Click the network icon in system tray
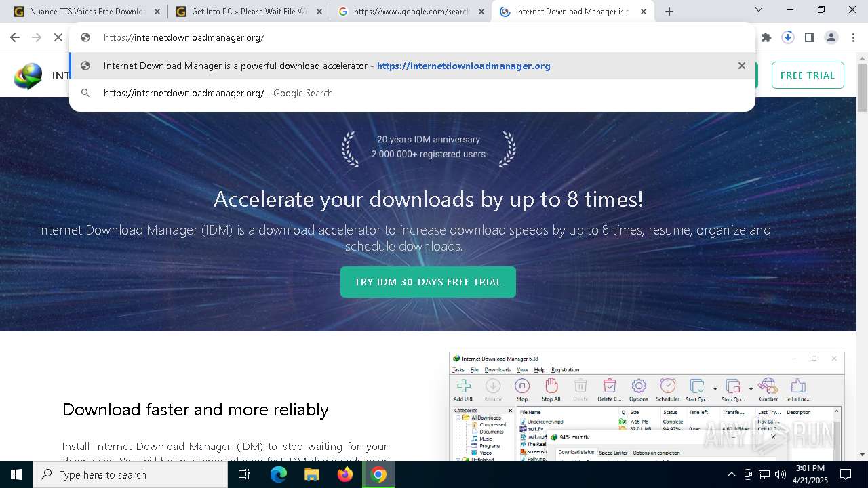868x488 pixels. (x=764, y=474)
